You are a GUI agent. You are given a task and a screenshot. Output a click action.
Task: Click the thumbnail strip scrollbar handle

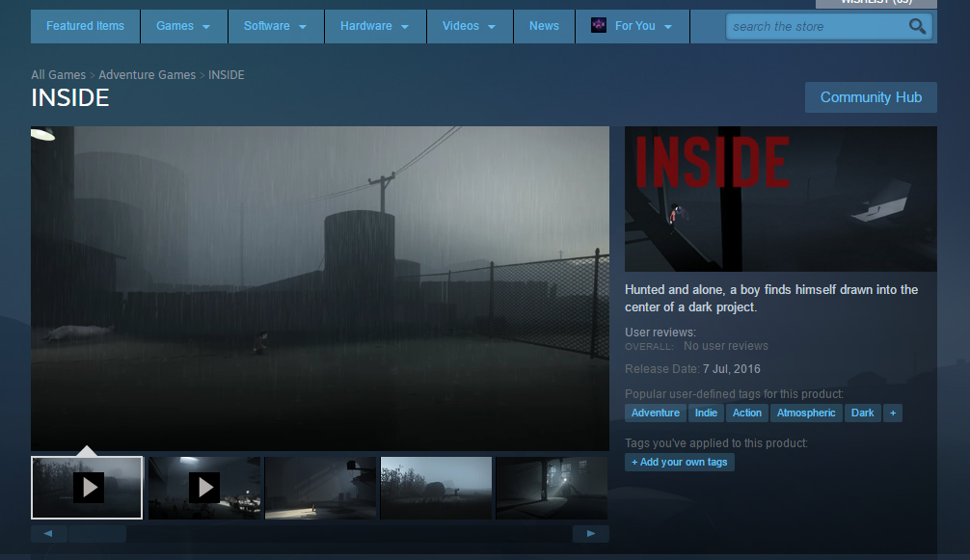tap(97, 533)
